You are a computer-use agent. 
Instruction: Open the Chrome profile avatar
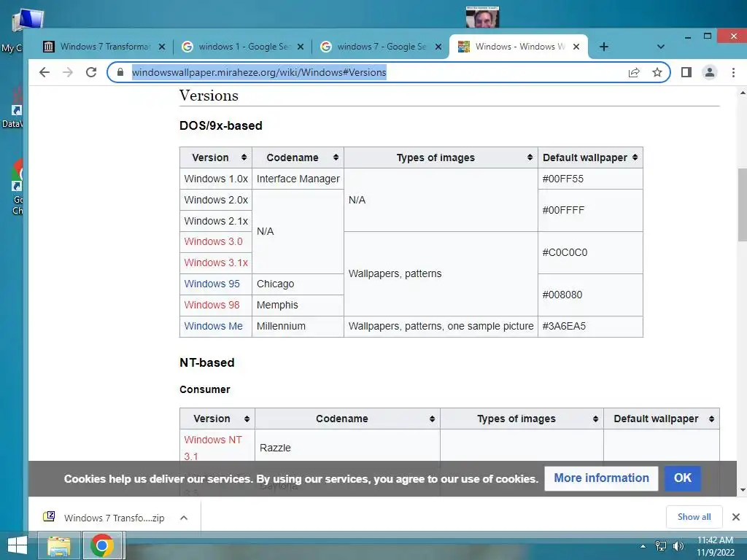point(709,72)
